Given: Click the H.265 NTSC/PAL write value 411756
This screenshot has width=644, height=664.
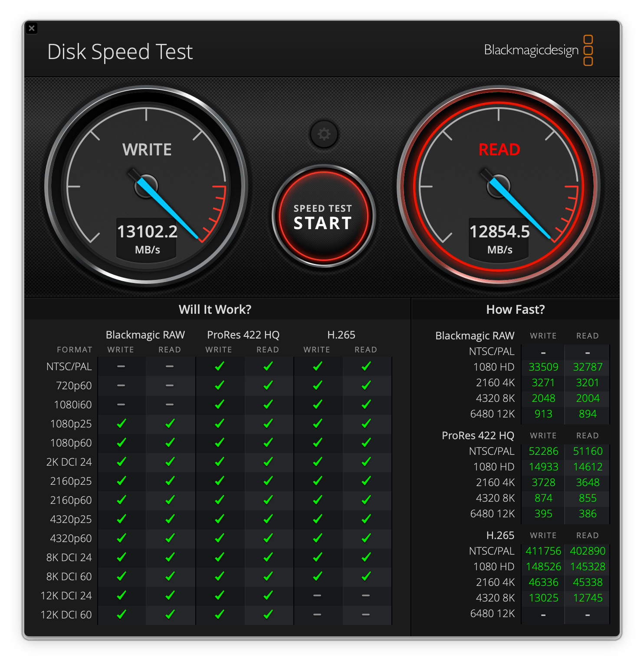Looking at the screenshot, I should point(543,551).
